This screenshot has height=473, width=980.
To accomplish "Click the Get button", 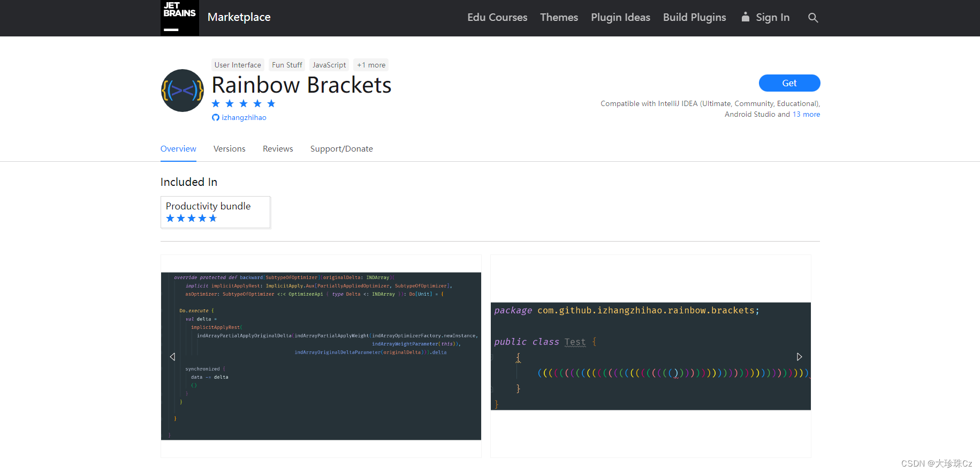I will 789,83.
